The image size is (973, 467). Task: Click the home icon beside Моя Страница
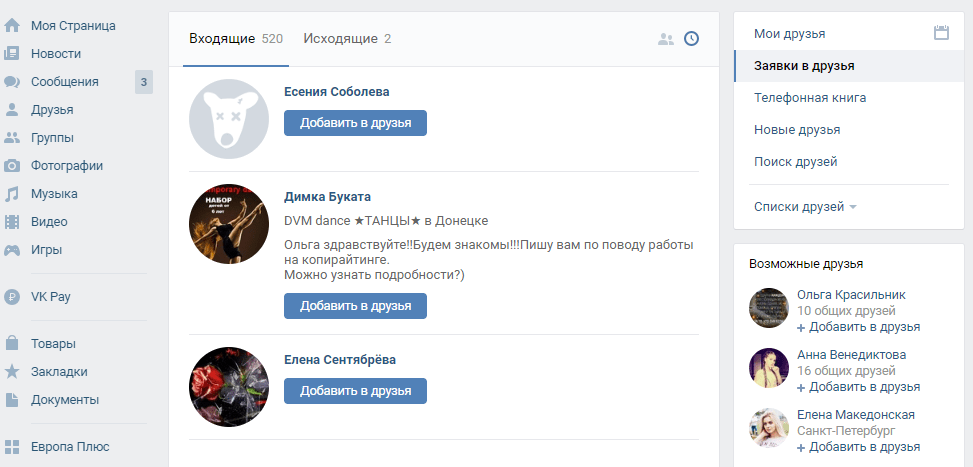(12, 25)
